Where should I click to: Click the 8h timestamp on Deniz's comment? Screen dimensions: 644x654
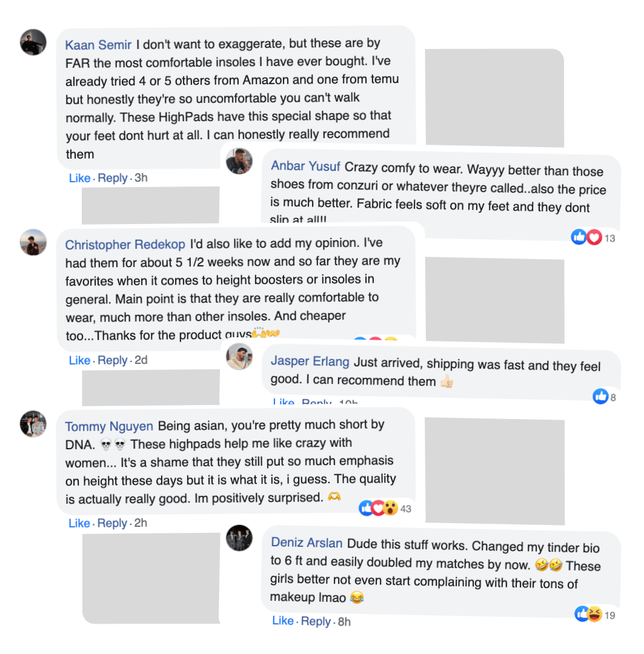(344, 622)
